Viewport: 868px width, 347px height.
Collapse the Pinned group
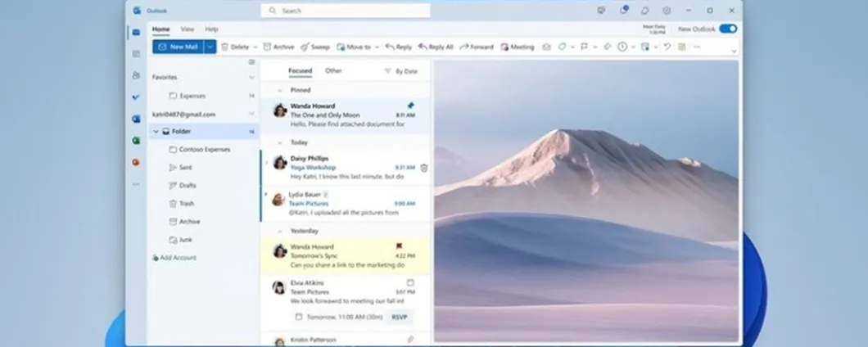click(279, 90)
